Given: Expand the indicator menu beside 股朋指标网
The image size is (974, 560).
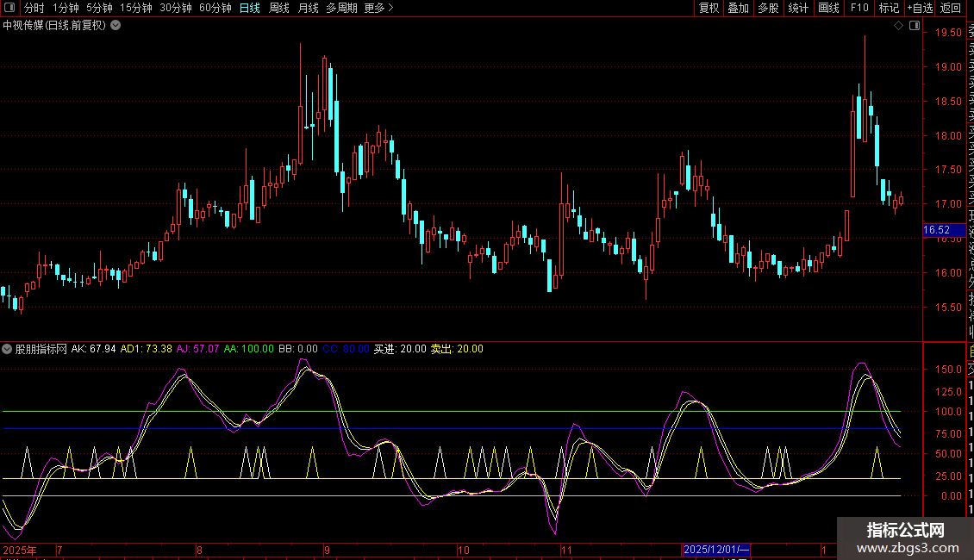Looking at the screenshot, I should (x=8, y=349).
